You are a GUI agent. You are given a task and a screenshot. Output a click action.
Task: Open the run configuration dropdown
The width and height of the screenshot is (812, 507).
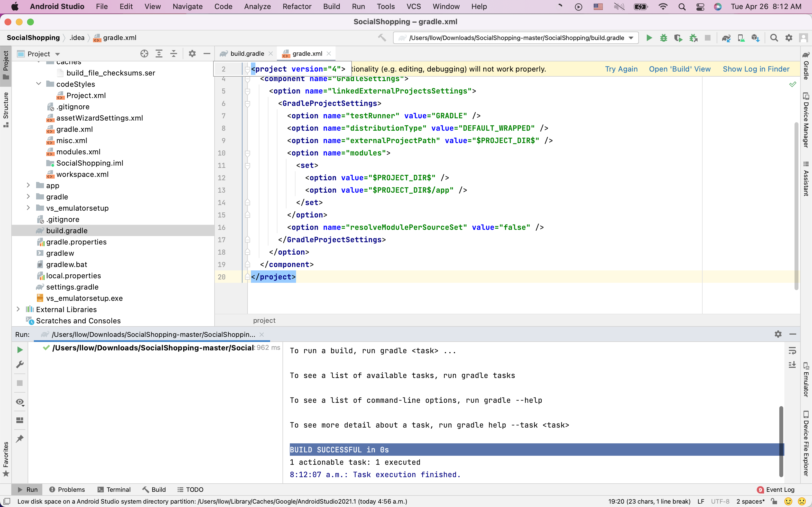631,38
